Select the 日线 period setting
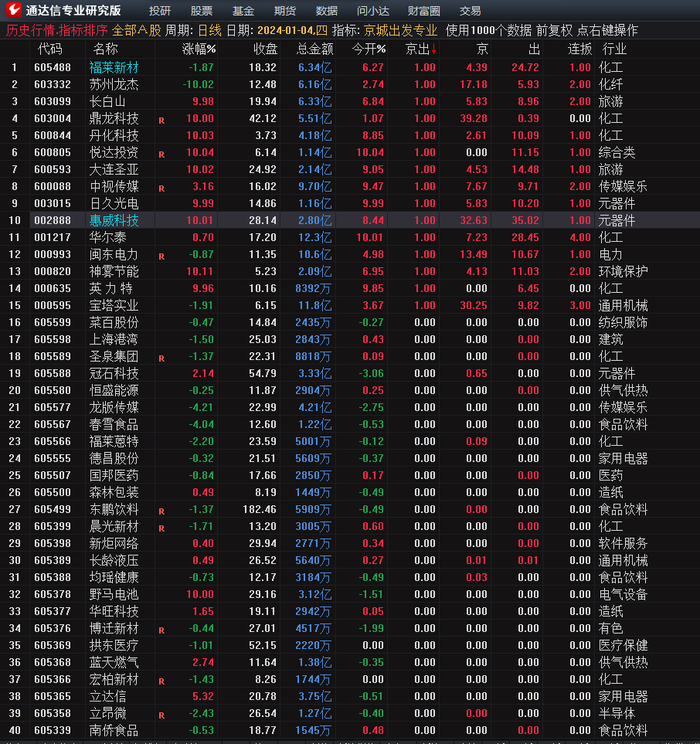 [x=209, y=31]
